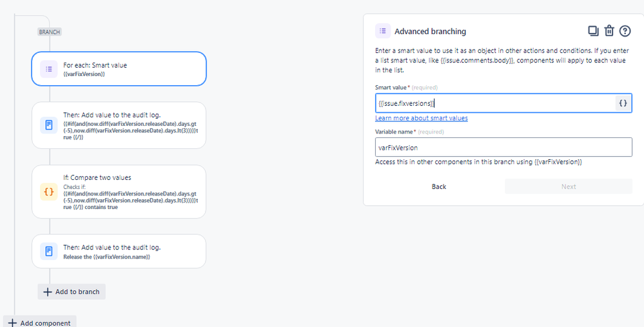Viewport: 644px width, 327px height.
Task: Focus the Variable name input field
Action: [503, 147]
